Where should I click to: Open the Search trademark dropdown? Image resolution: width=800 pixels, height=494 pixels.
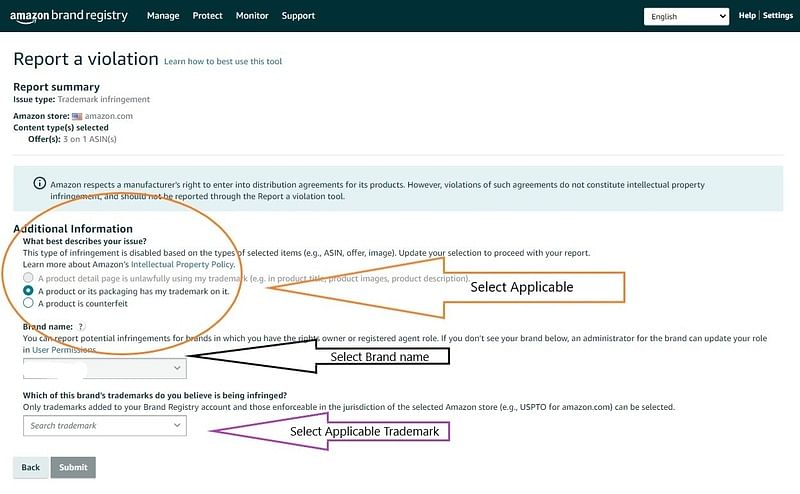105,426
